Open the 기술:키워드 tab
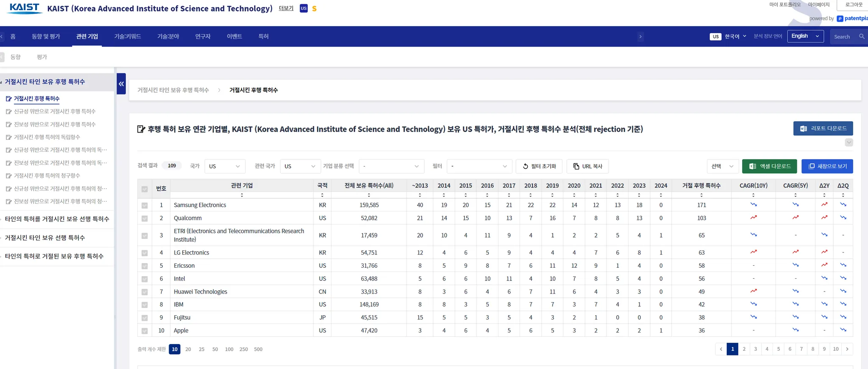The width and height of the screenshot is (868, 369). point(128,36)
